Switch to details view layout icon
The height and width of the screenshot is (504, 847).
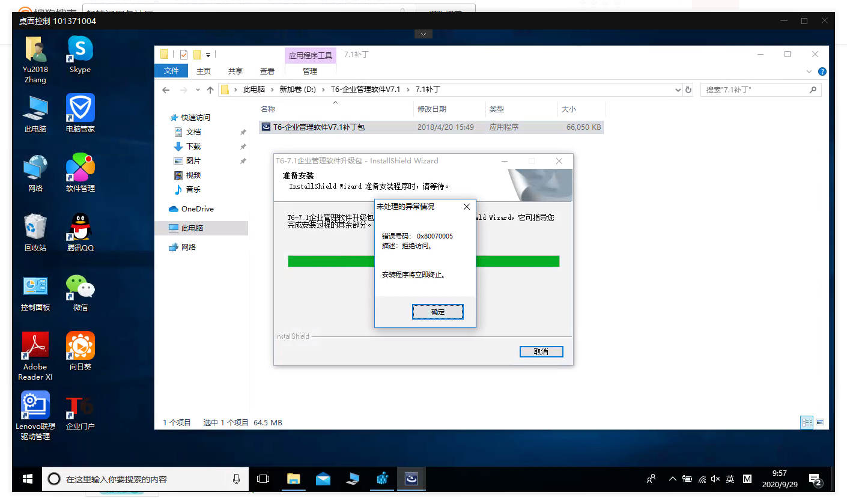pyautogui.click(x=807, y=422)
